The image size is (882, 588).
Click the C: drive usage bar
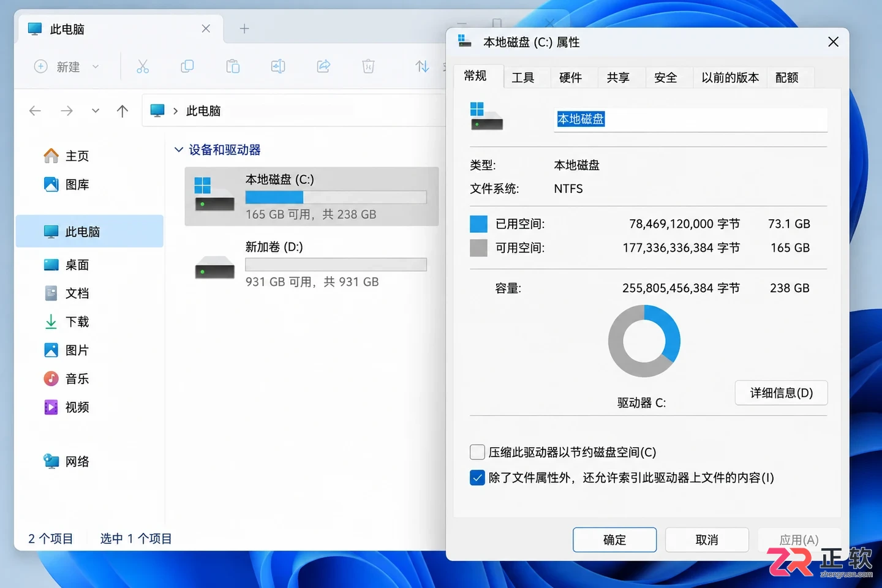[x=336, y=197]
